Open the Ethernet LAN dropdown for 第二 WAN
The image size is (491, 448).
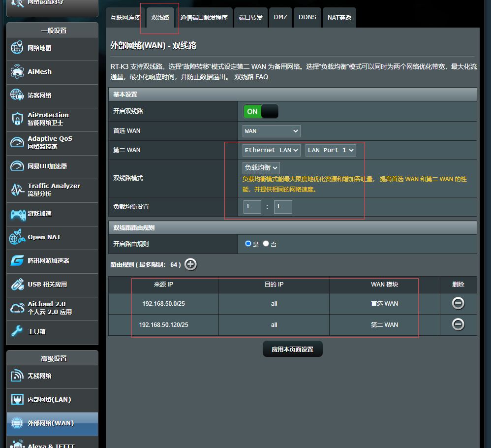(271, 150)
